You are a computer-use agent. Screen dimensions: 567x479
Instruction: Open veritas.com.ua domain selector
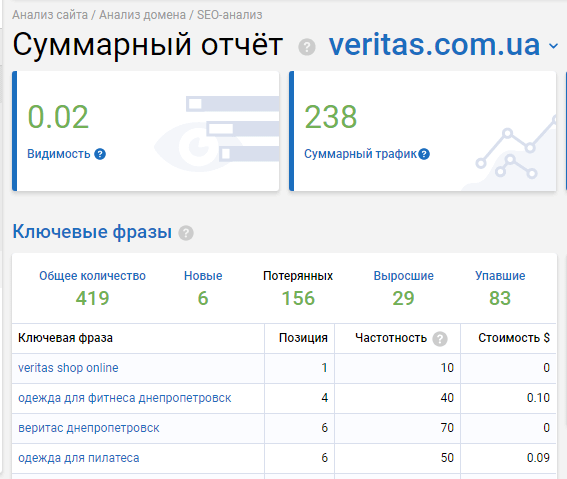[434, 45]
